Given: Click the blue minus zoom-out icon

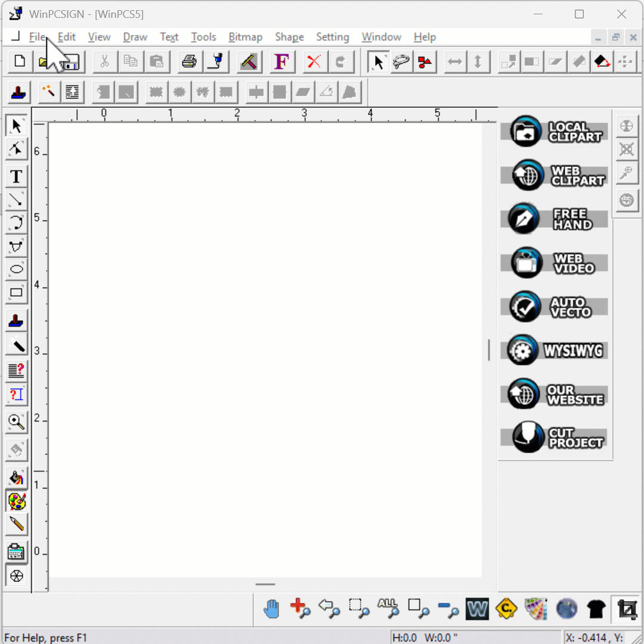Looking at the screenshot, I should pyautogui.click(x=448, y=609).
